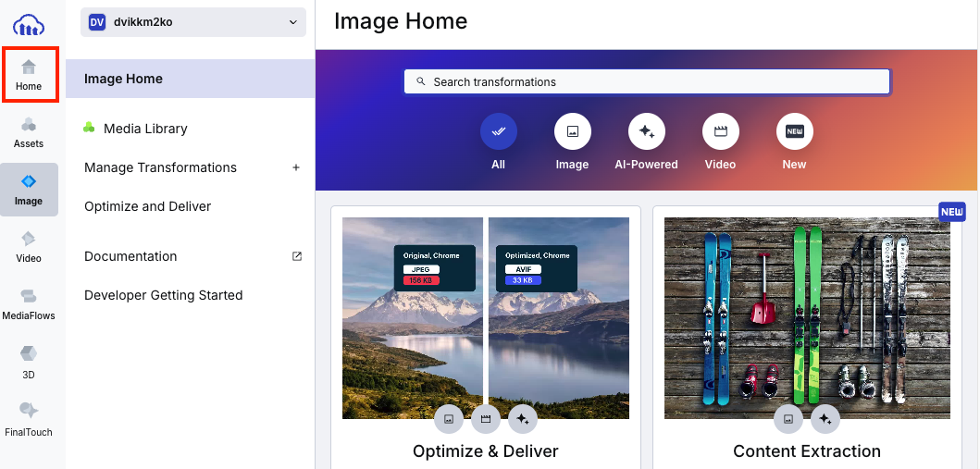Click the 'Original, Chrome' JPEG label
Image resolution: width=980 pixels, height=469 pixels.
(434, 268)
